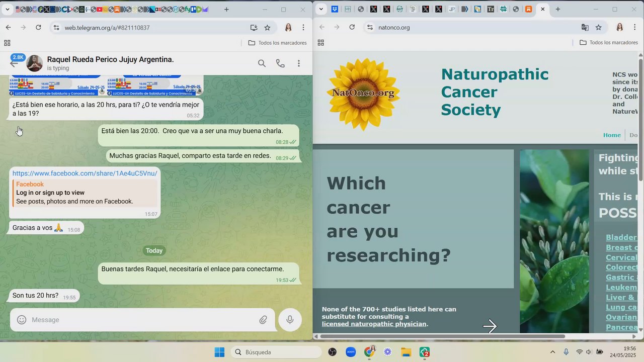Viewport: 644px width, 362px height.
Task: Open Chrome menu in the NatOnco window
Action: point(634,27)
